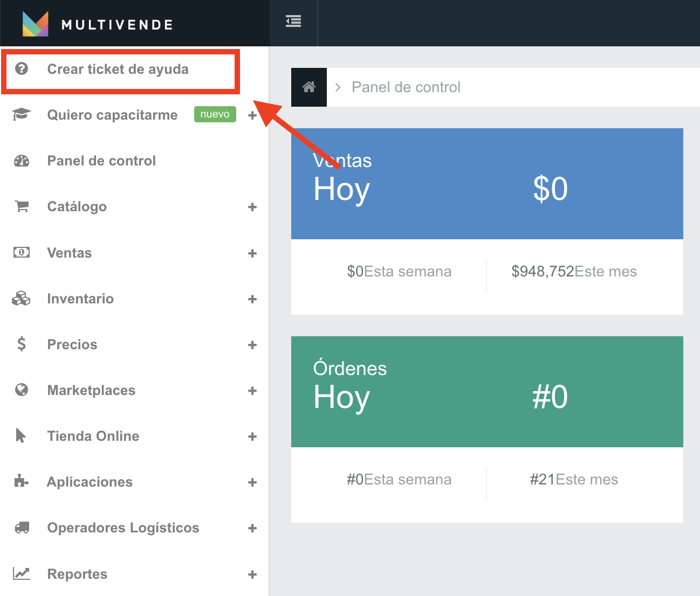Collapse sidebar with the hamburger toggle

tap(293, 22)
